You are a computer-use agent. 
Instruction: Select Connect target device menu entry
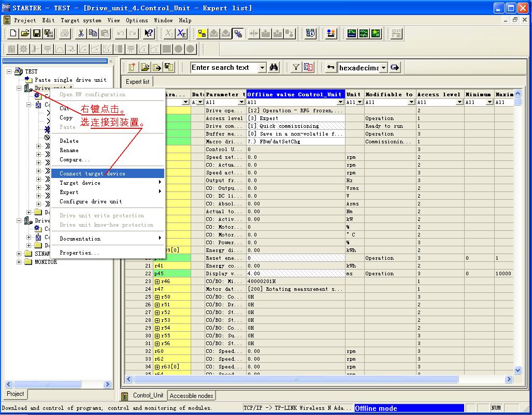click(x=92, y=174)
